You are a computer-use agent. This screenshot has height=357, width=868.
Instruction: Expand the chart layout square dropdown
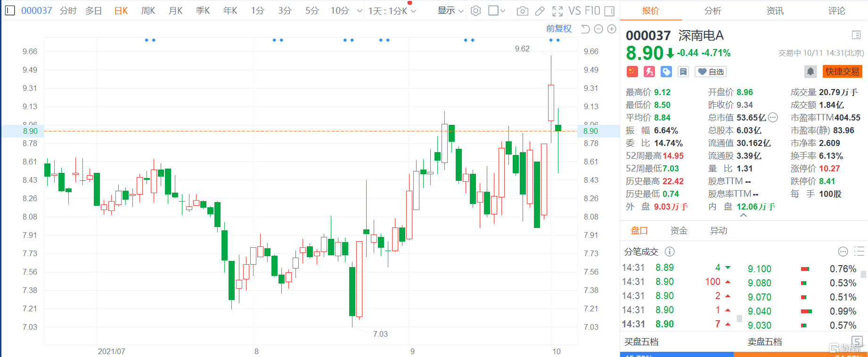click(x=497, y=11)
